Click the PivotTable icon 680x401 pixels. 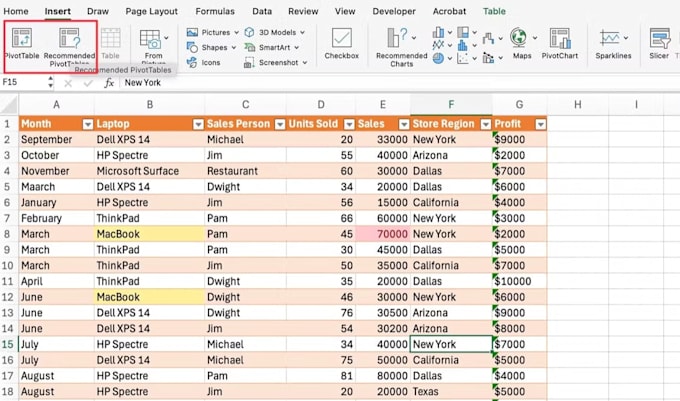tap(22, 38)
